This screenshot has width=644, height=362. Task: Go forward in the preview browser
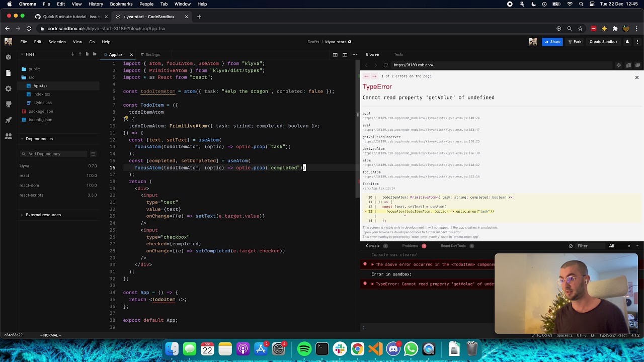[375, 65]
